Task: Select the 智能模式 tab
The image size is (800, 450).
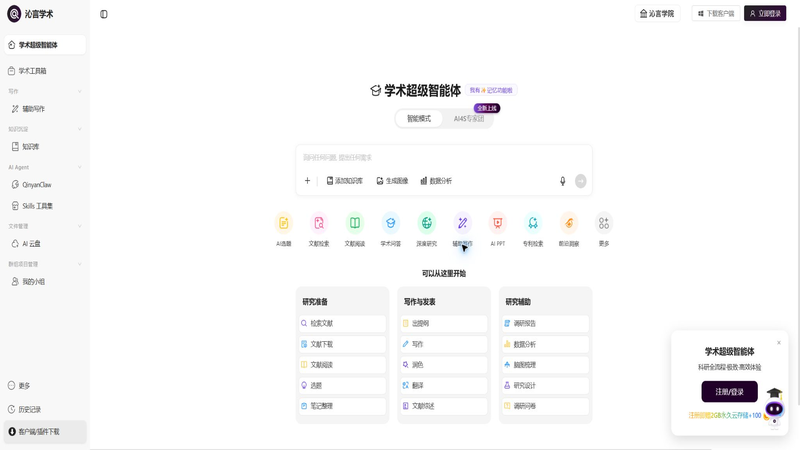Action: tap(419, 118)
